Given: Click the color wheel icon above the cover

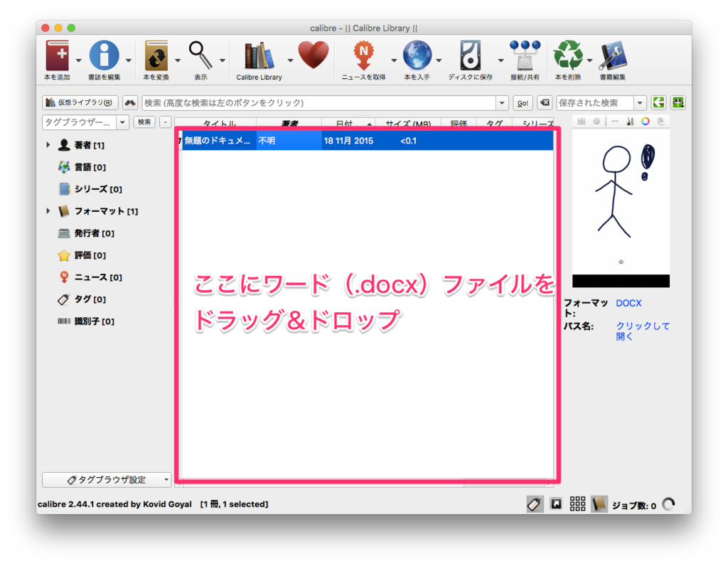Looking at the screenshot, I should tap(644, 121).
